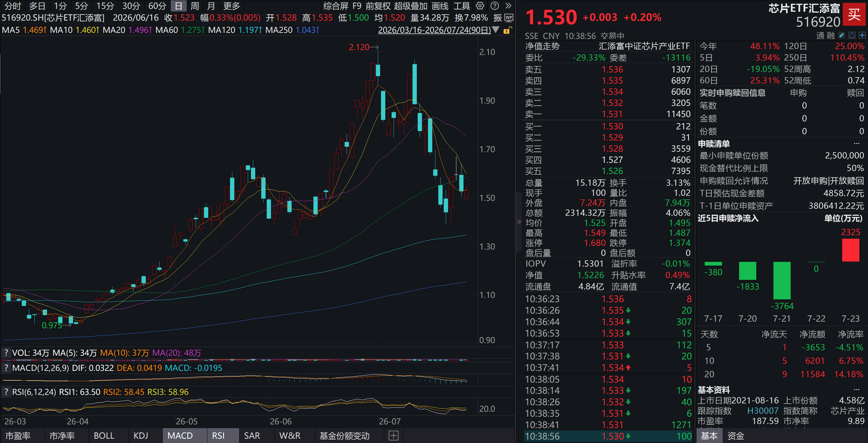Add a new indicator tab with plus box

[x=394, y=436]
